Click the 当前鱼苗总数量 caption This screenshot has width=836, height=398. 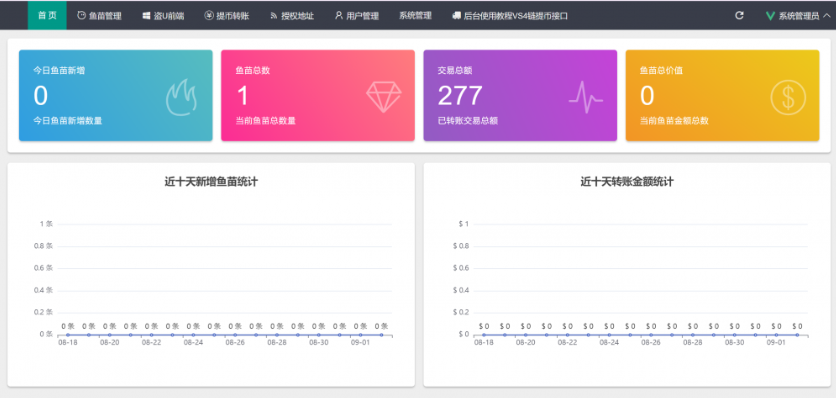(x=266, y=121)
